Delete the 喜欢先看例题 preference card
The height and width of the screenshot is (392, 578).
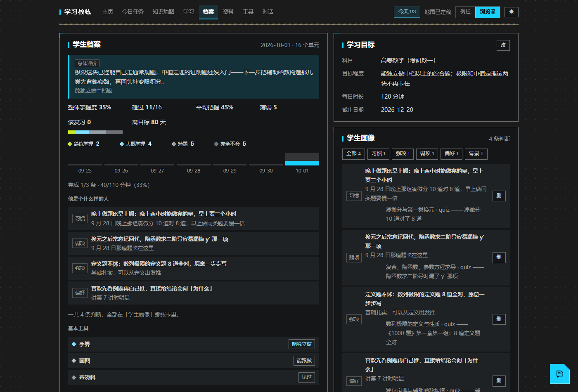point(499,380)
